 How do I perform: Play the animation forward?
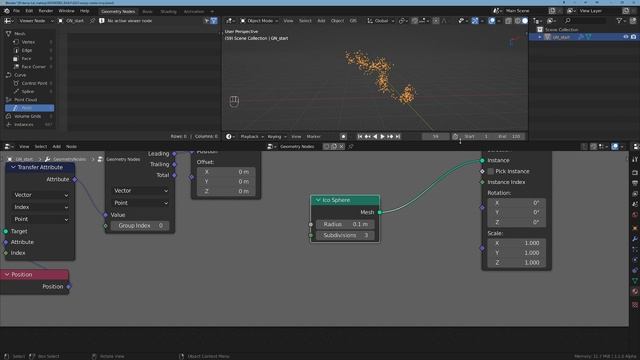382,136
